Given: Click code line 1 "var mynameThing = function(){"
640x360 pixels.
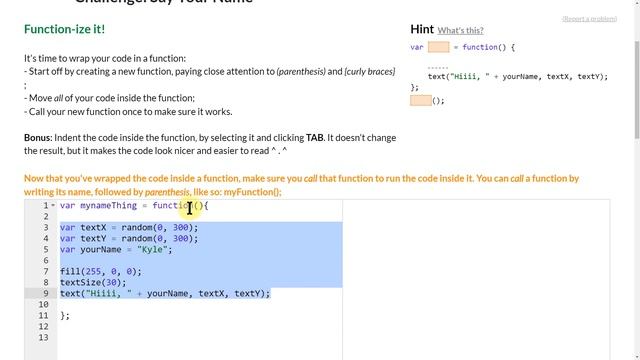Looking at the screenshot, I should (134, 205).
